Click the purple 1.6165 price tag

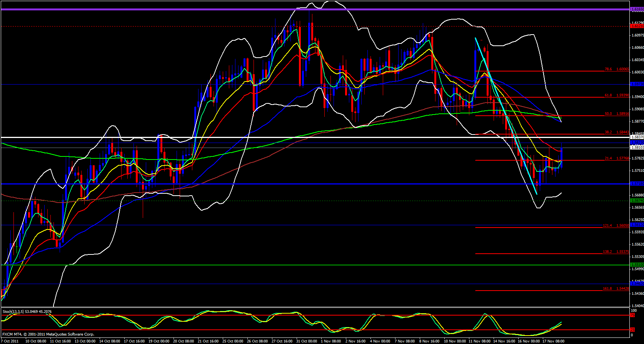click(637, 9)
